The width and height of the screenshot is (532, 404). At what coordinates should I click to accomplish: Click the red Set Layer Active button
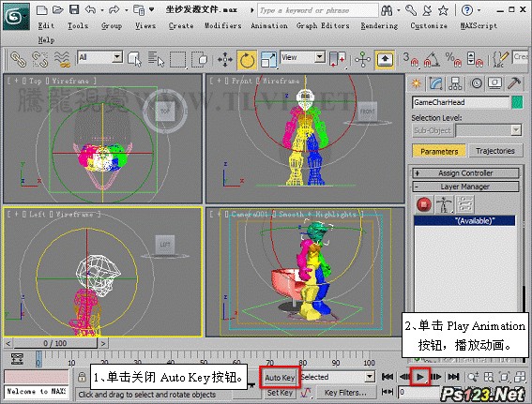point(424,204)
